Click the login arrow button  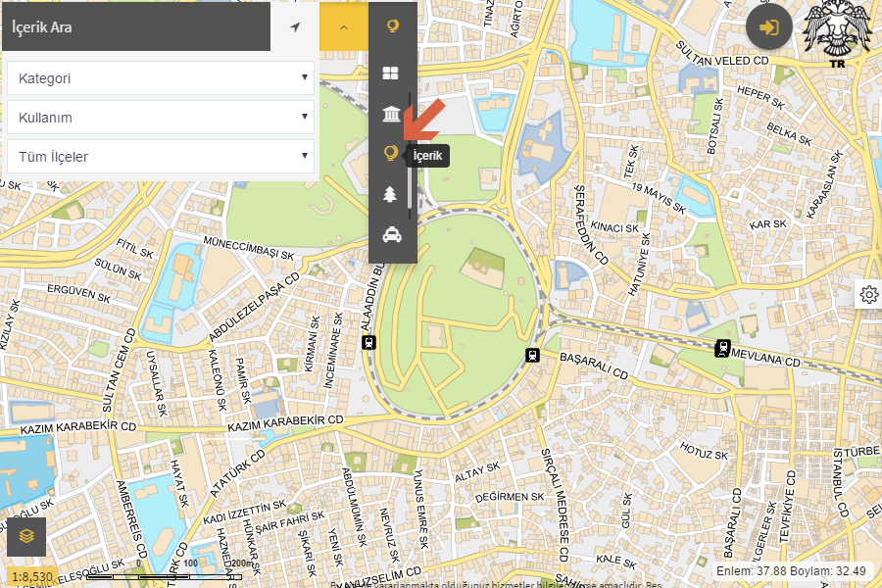point(769,27)
